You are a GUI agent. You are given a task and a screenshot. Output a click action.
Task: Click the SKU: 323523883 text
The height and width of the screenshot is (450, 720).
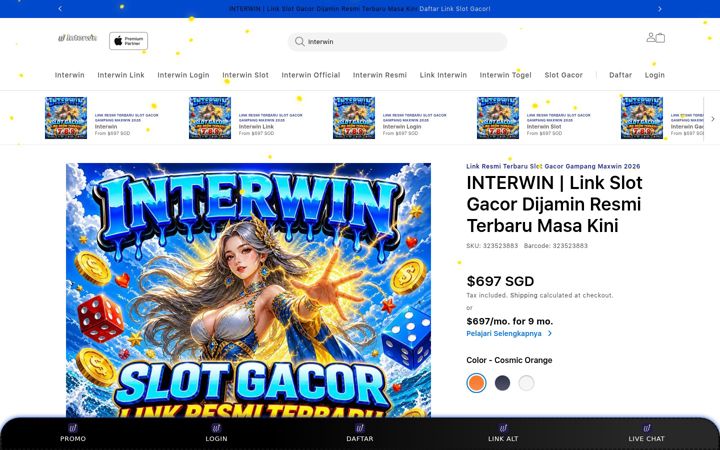coord(492,246)
